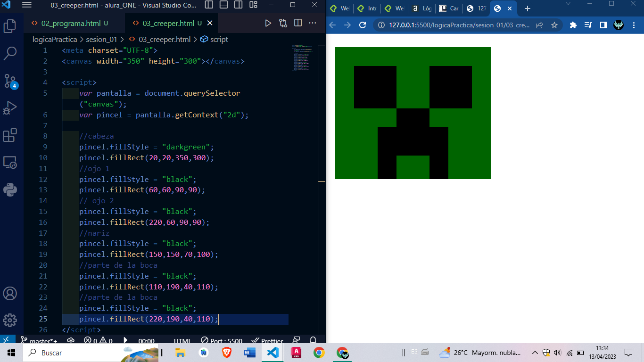644x362 pixels.
Task: Click the status bar play triangle
Action: pyautogui.click(x=125, y=341)
